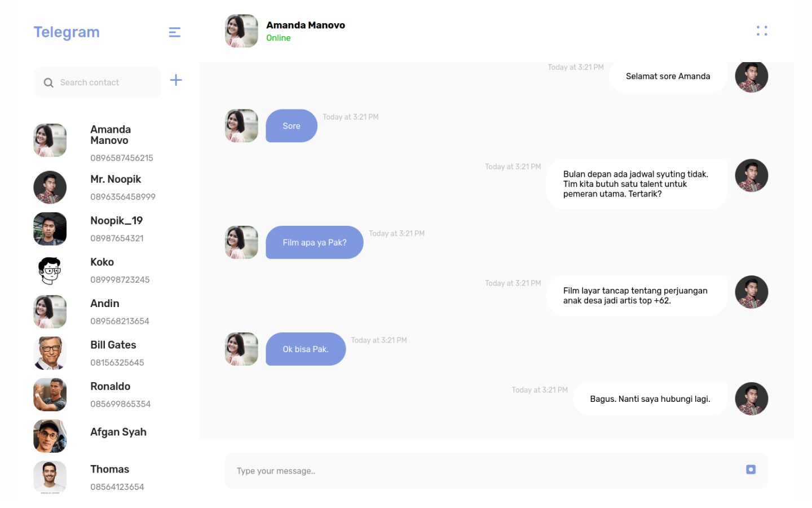Select the Amanda Manovo conversation
Screen dimensions: 812x508
(x=111, y=140)
